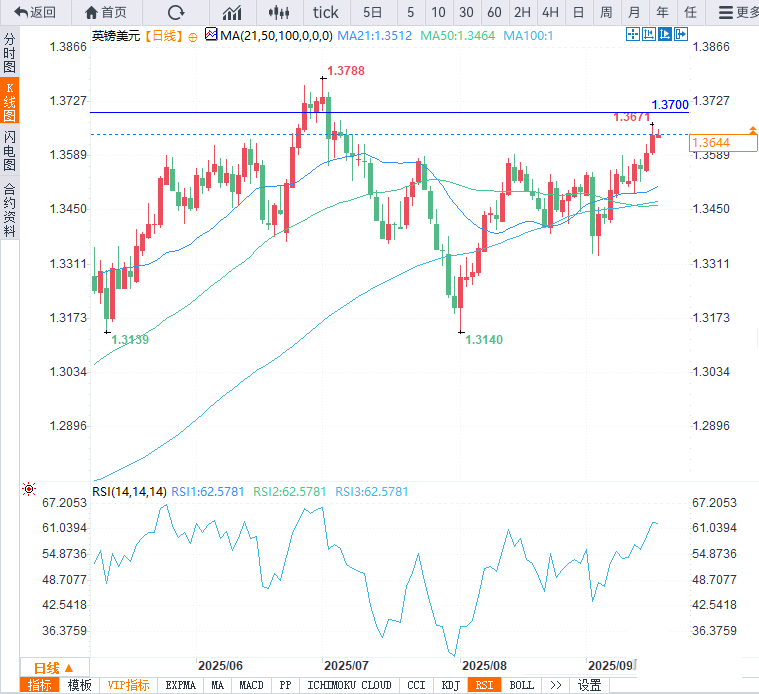Click the orange price alert bell marker
759x694 pixels.
[x=750, y=132]
